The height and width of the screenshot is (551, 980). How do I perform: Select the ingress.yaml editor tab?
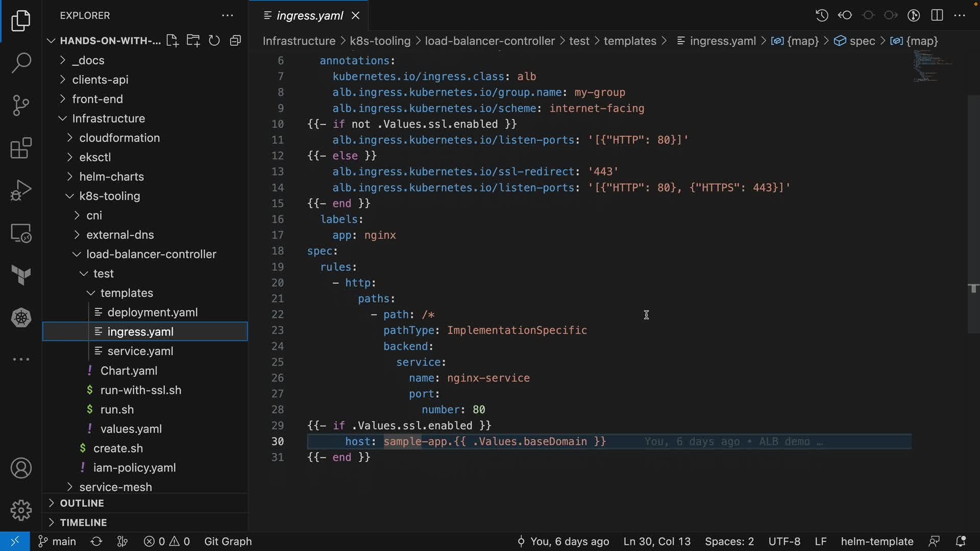click(x=309, y=16)
